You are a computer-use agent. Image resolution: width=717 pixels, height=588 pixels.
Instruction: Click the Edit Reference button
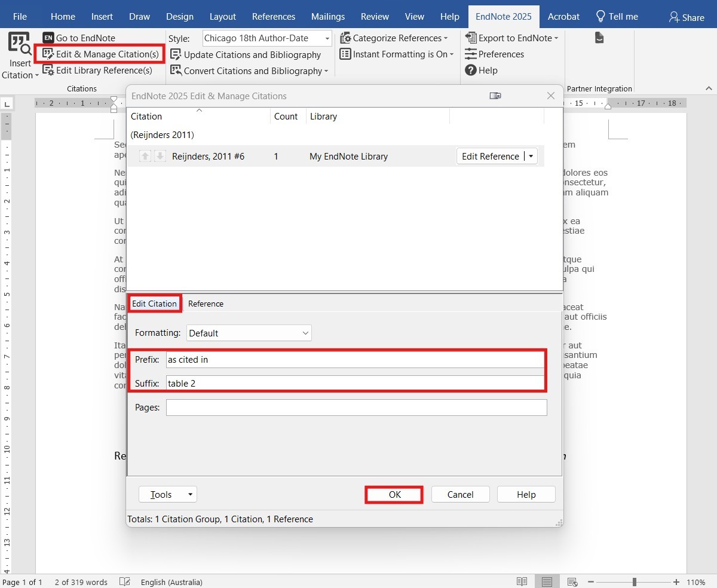click(491, 157)
